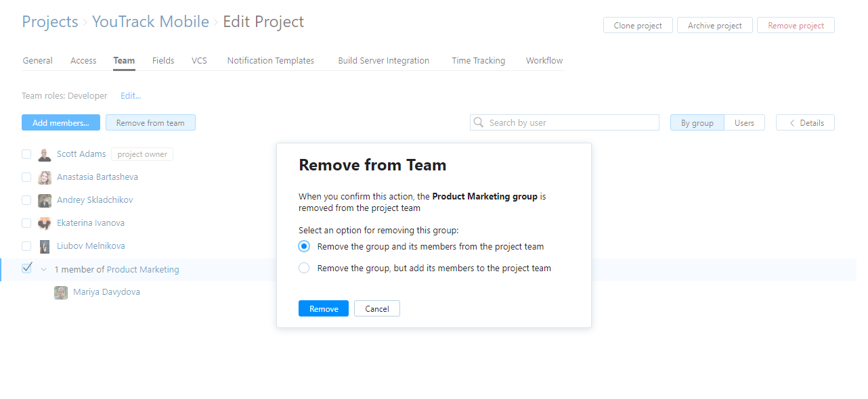Viewport: 868px width, 399px height.
Task: Click Liubov Melnikova's avatar icon
Action: pos(44,245)
